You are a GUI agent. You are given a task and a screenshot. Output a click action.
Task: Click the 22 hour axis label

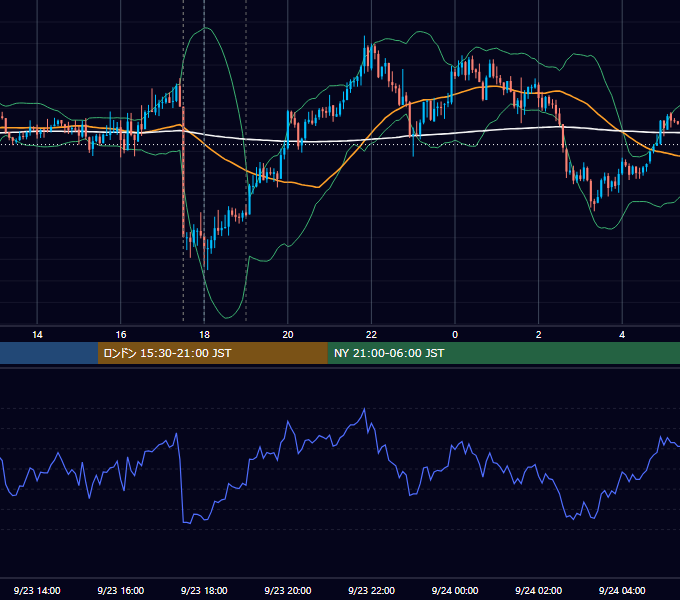371,335
